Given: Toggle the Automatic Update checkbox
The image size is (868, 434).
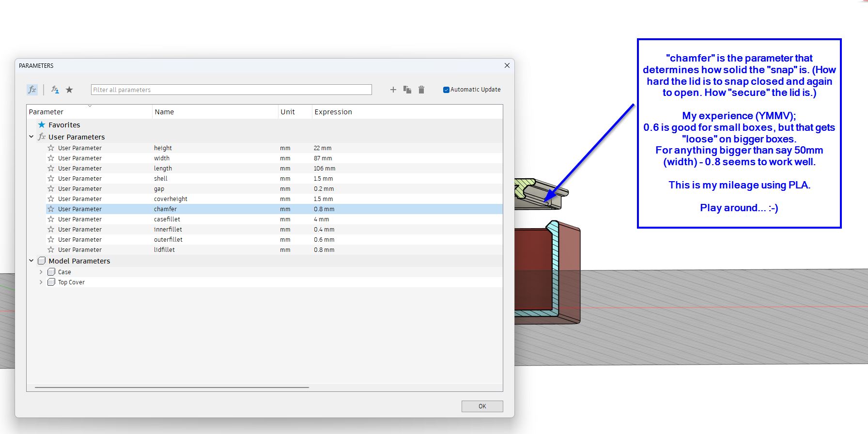Looking at the screenshot, I should (446, 90).
